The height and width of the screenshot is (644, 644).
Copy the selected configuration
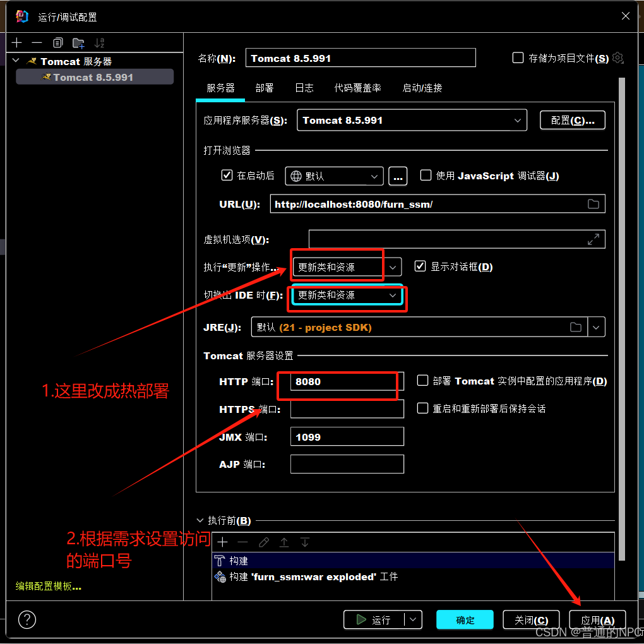click(x=57, y=43)
